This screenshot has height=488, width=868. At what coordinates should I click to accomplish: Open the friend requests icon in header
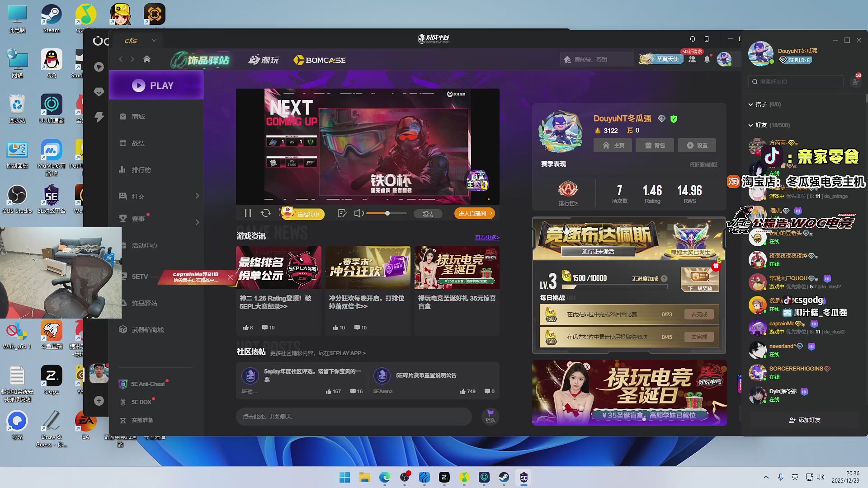pyautogui.click(x=692, y=59)
